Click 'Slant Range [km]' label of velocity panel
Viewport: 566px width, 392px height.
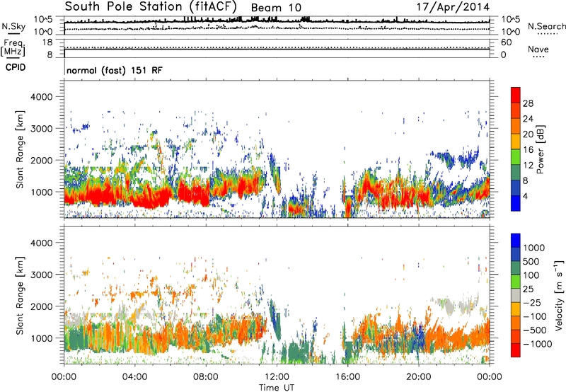(x=20, y=295)
